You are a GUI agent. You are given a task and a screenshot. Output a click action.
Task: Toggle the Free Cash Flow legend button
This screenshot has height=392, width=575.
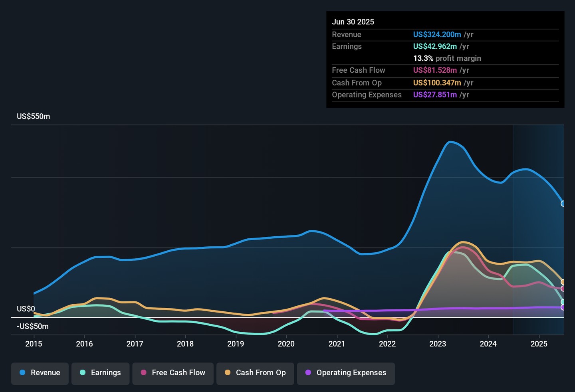(173, 373)
